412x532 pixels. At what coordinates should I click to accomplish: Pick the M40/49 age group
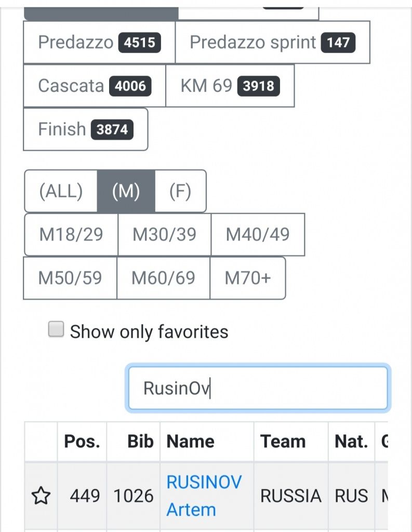click(257, 234)
